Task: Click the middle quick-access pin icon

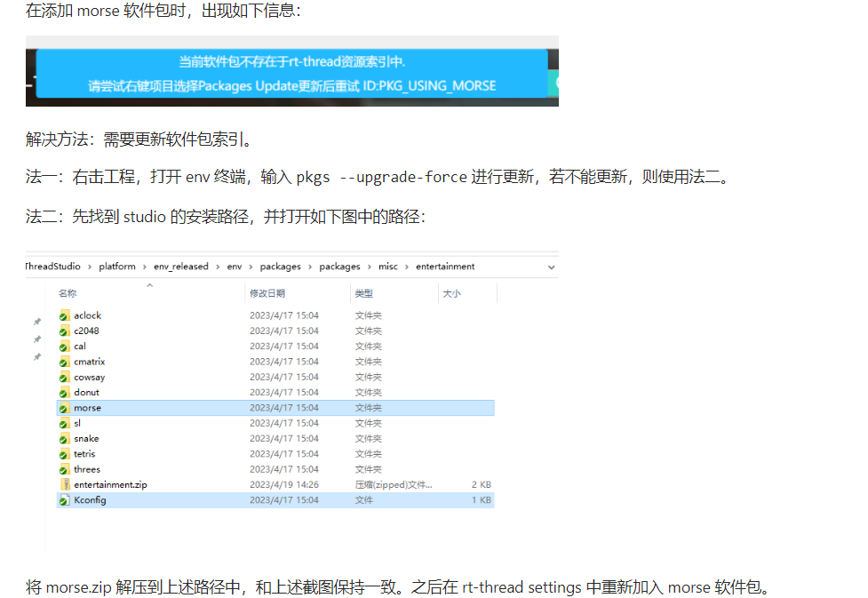Action: point(37,339)
